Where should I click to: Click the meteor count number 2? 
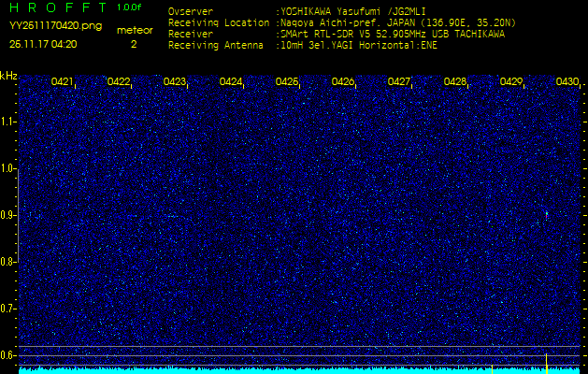tap(133, 44)
